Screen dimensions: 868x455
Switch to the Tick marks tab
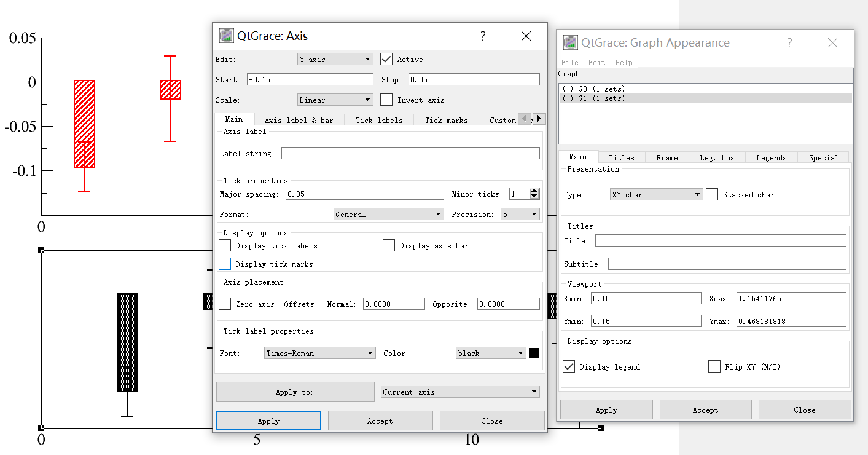coord(446,119)
